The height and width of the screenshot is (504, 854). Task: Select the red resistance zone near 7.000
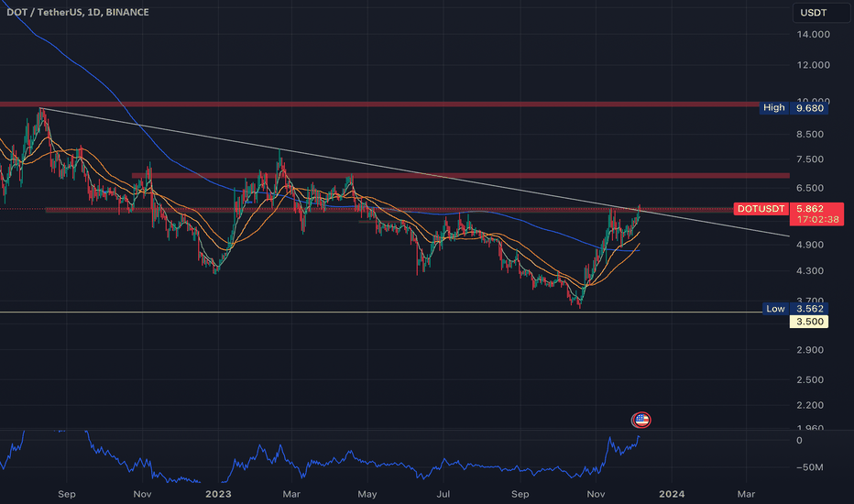point(460,175)
